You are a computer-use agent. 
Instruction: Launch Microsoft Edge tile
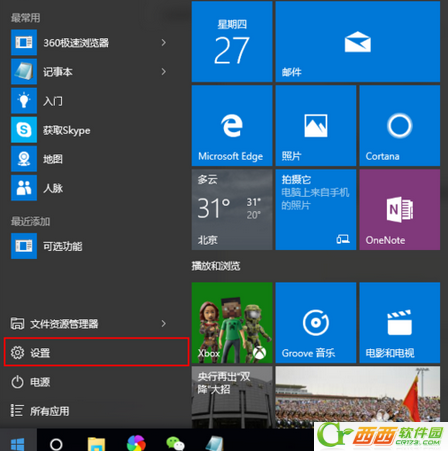point(232,126)
